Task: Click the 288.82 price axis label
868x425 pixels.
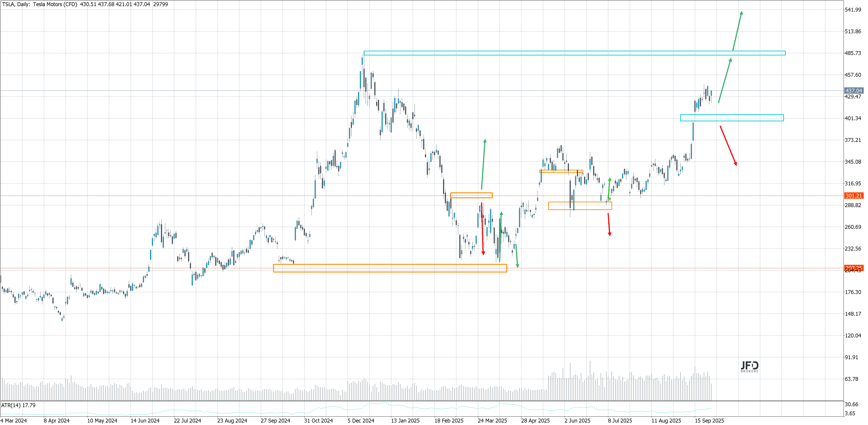Action: (853, 205)
